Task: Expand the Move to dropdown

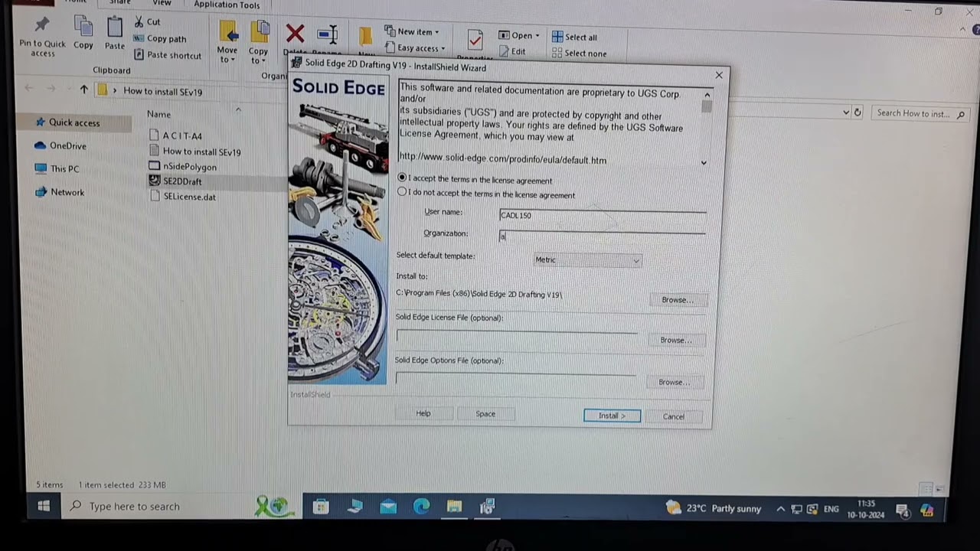Action: 227,55
